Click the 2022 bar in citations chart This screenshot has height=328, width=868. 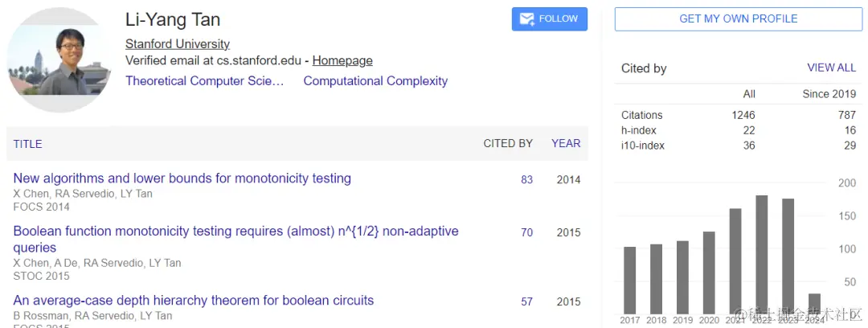tap(761, 254)
